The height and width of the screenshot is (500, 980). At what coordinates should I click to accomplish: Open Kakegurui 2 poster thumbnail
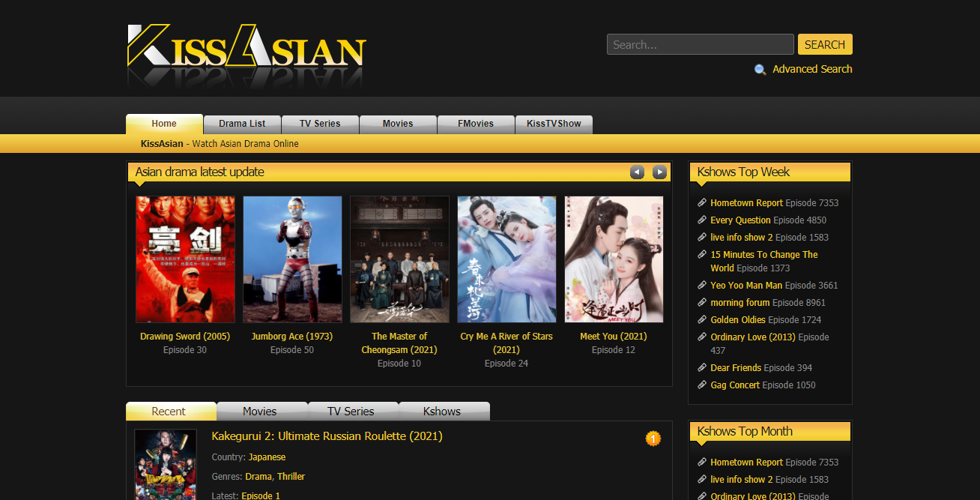tap(166, 465)
